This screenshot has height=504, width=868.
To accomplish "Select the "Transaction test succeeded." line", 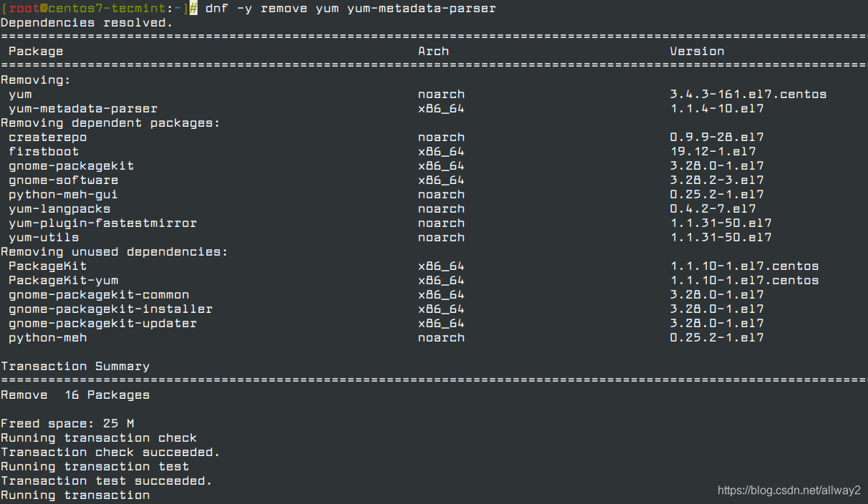I will (x=107, y=481).
